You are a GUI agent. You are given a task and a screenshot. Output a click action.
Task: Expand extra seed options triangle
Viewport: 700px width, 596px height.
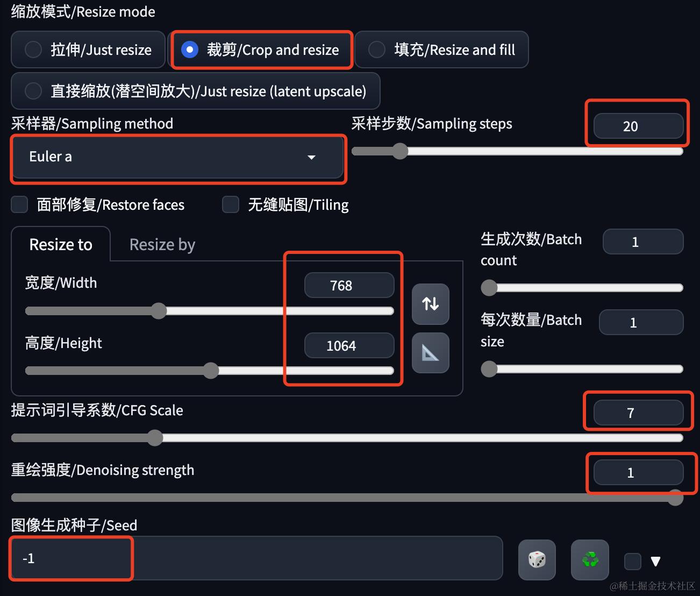click(655, 562)
